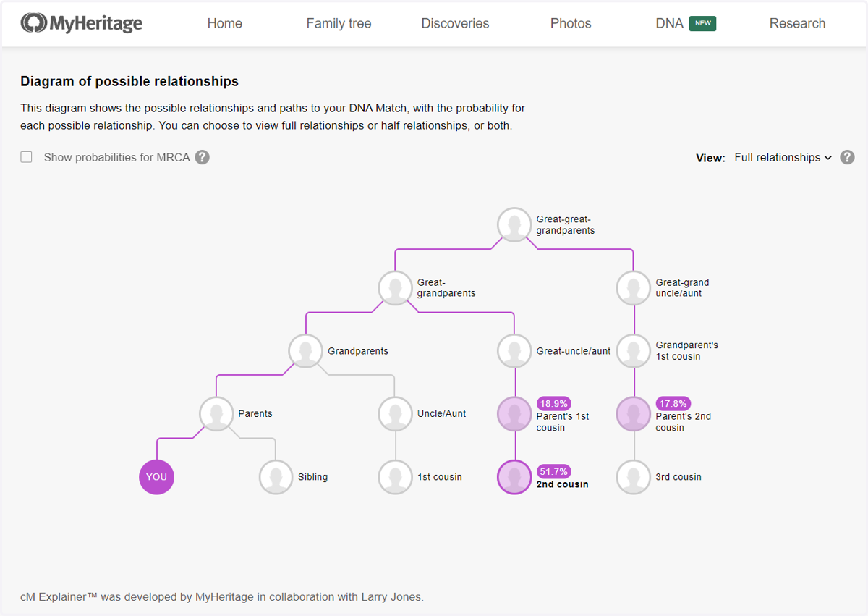Click the cM Explainer credit text

tap(222, 597)
